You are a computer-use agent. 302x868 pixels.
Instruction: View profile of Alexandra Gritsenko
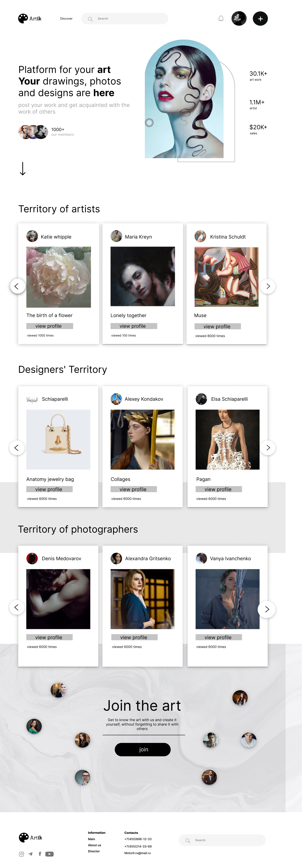click(x=134, y=637)
